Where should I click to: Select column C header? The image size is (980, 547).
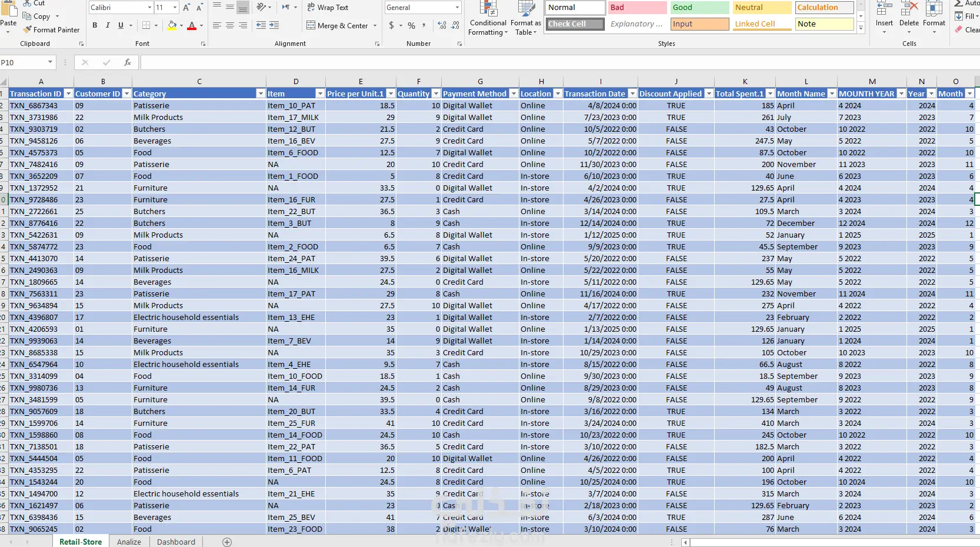(199, 82)
